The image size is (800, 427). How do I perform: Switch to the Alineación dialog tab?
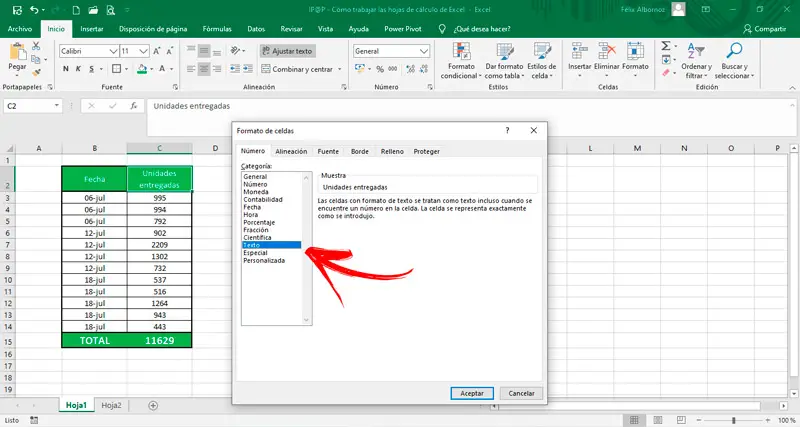[x=291, y=151]
